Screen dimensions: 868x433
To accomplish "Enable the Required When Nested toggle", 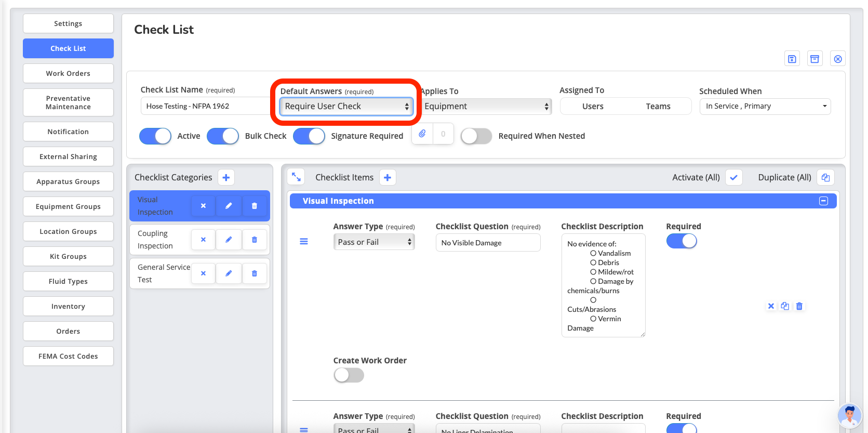I will [476, 136].
